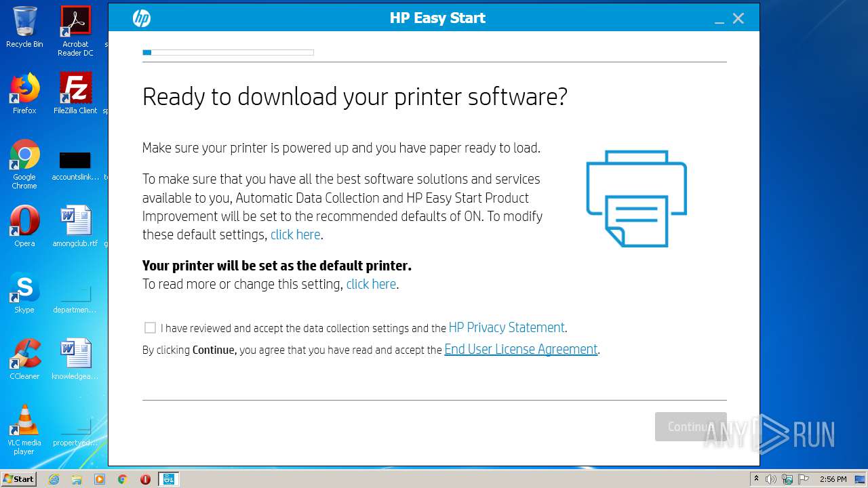
Task: Click the blue printer illustration
Action: coord(637,199)
